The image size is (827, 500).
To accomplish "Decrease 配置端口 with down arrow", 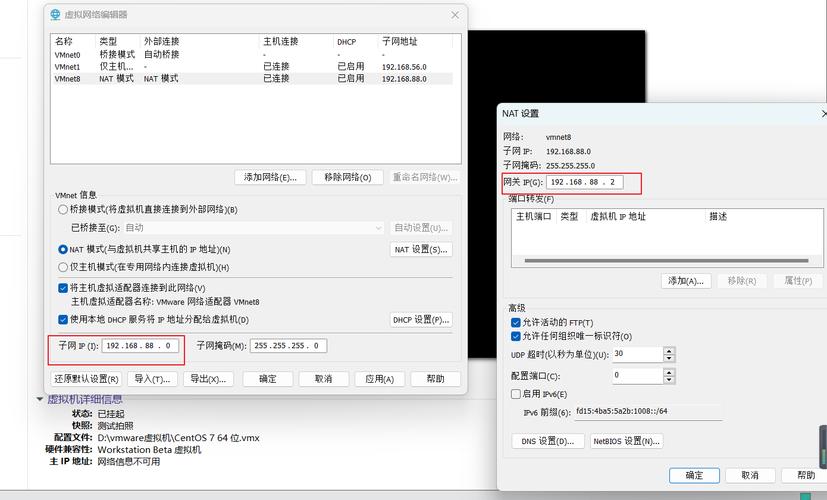I will pyautogui.click(x=669, y=380).
